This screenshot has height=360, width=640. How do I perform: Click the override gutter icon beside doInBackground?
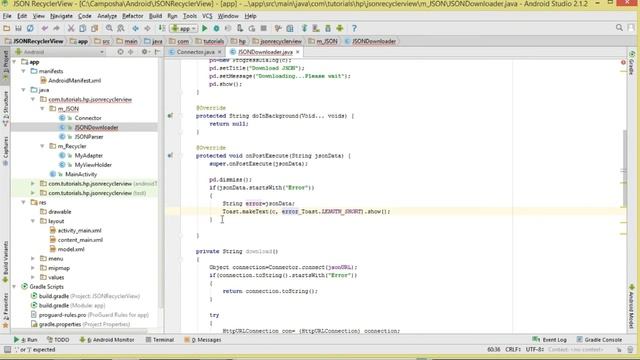point(170,116)
